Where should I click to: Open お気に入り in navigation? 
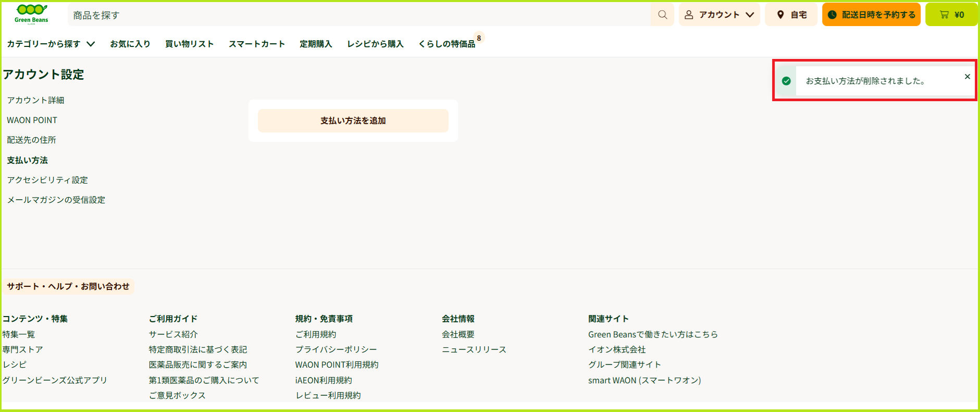pyautogui.click(x=130, y=44)
